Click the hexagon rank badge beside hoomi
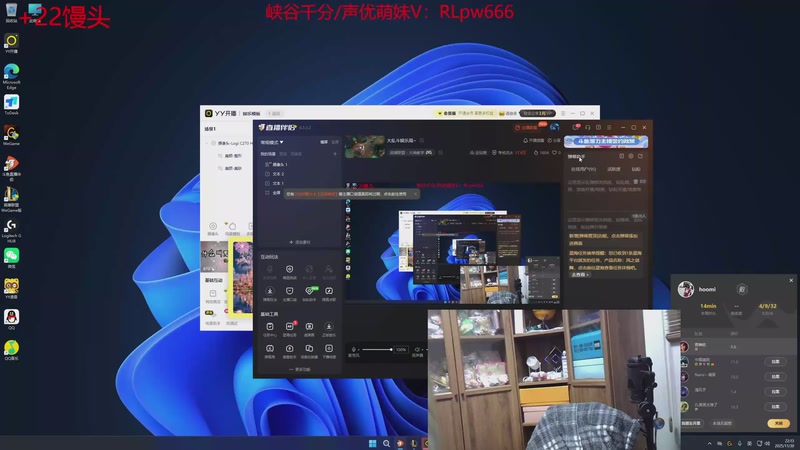 742,289
